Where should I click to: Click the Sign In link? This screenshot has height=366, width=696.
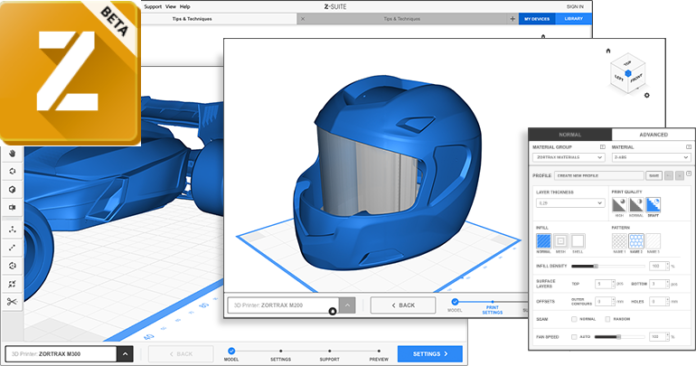click(x=575, y=7)
